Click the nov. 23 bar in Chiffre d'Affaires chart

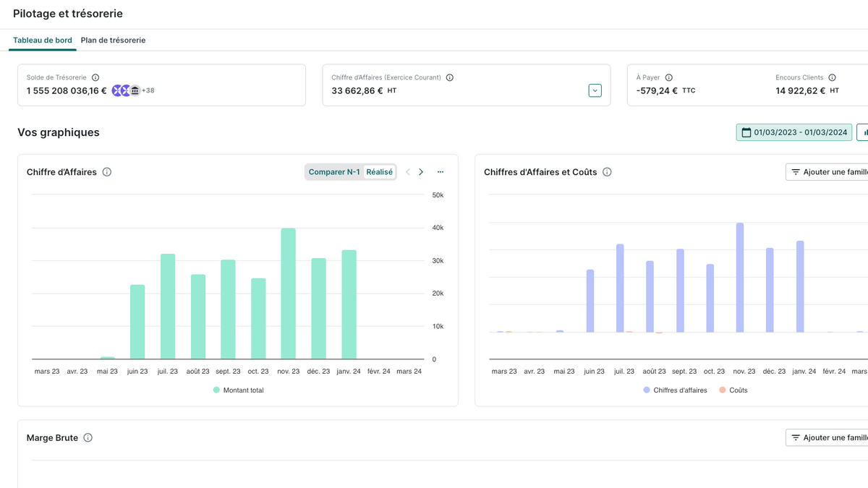click(289, 294)
